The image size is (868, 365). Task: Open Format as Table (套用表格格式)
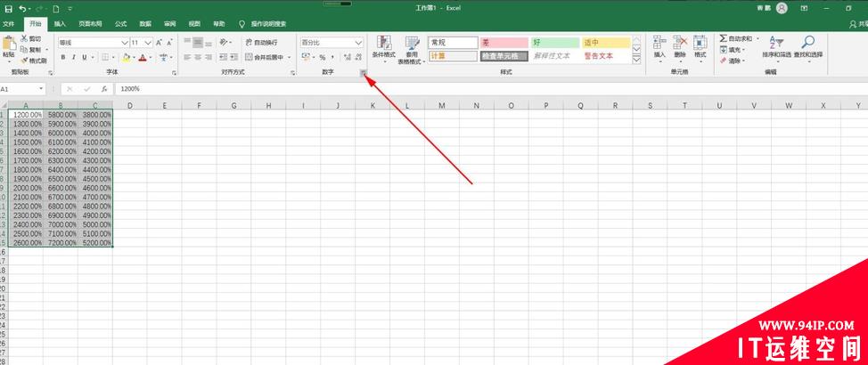tap(412, 50)
